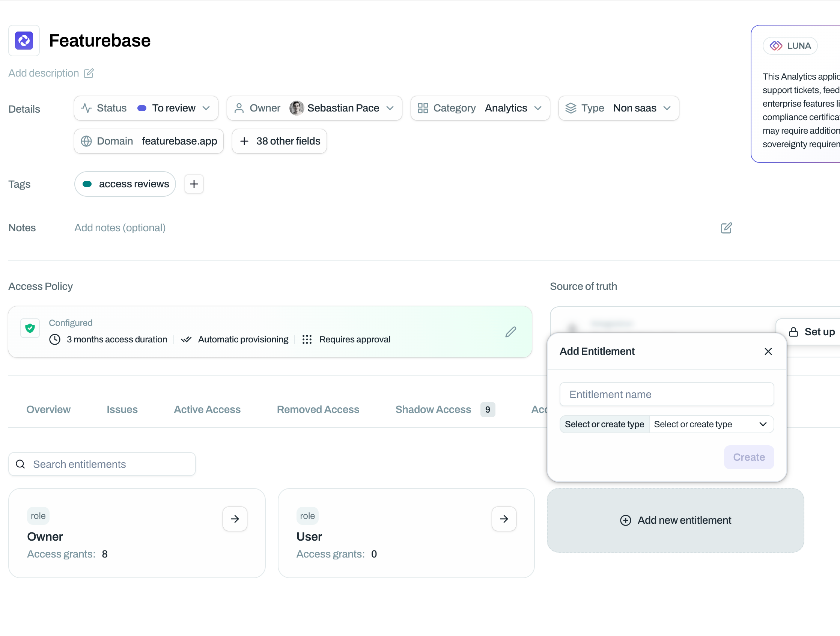The image size is (840, 636).
Task: Edit the access policy via pencil icon
Action: pyautogui.click(x=510, y=332)
